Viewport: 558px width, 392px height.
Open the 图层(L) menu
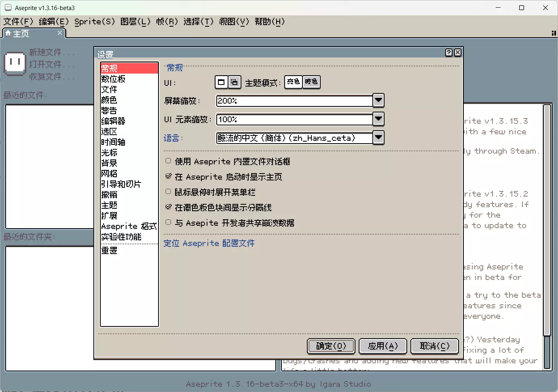click(135, 21)
